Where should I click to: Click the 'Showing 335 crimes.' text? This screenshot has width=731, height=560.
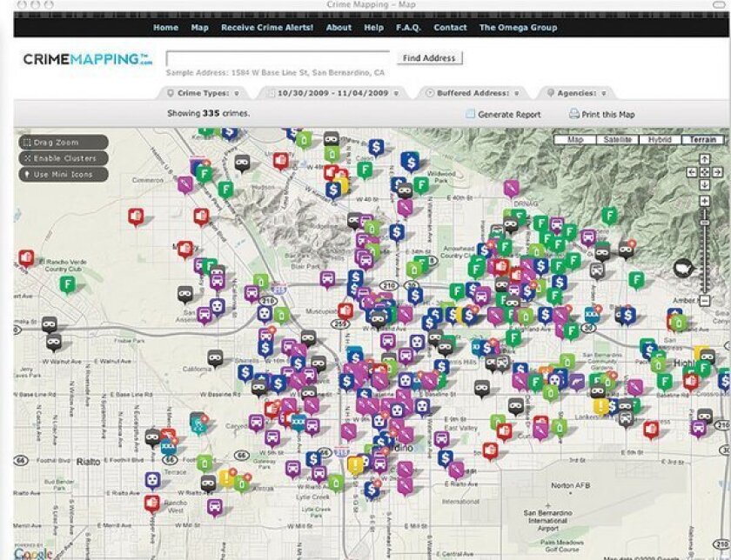208,113
